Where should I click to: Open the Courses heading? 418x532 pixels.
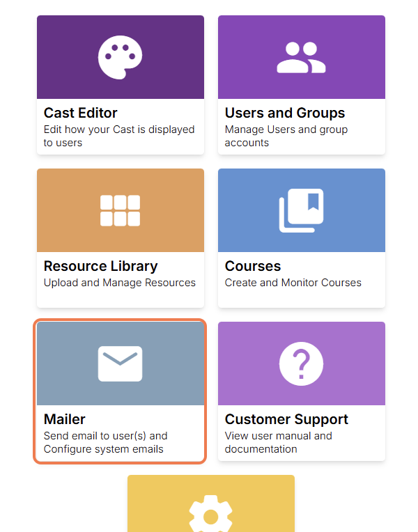click(x=252, y=266)
